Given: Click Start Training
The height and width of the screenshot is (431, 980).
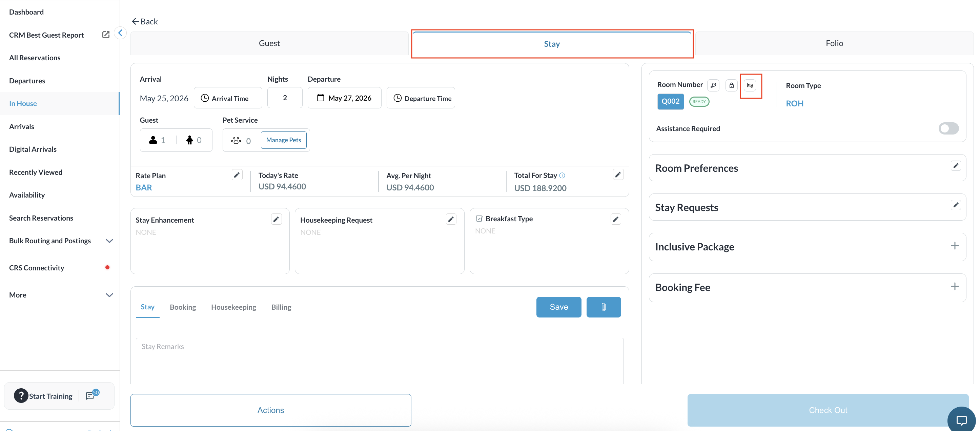Looking at the screenshot, I should pos(50,396).
